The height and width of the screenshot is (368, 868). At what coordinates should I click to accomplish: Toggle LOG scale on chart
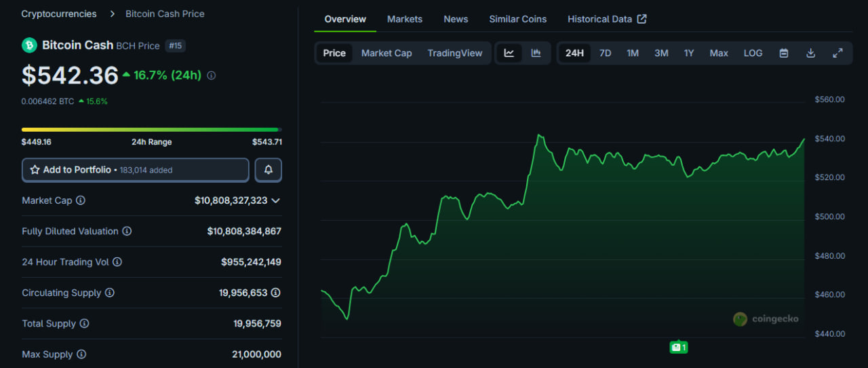point(753,53)
